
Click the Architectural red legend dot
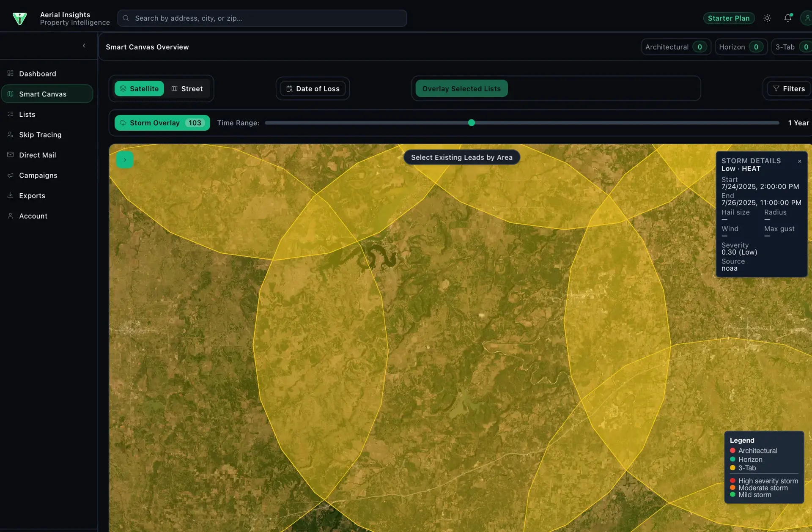(x=732, y=450)
